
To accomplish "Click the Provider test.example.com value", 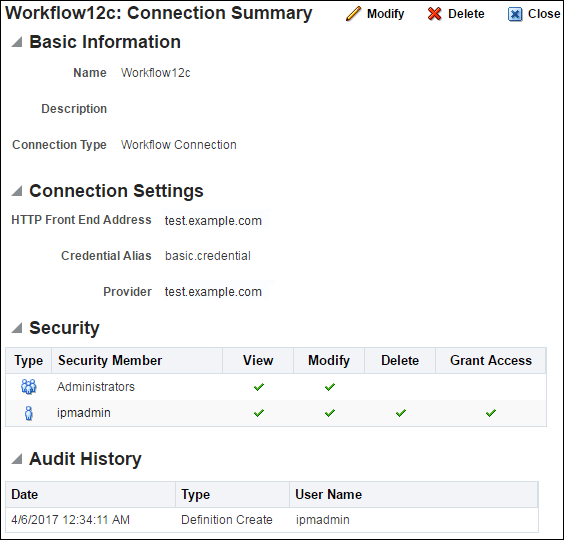I will click(x=213, y=292).
